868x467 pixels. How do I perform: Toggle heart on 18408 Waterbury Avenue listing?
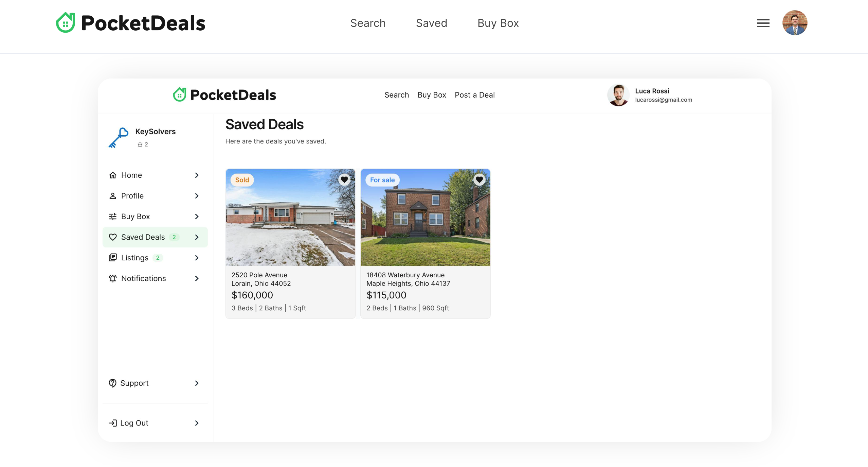pos(479,179)
